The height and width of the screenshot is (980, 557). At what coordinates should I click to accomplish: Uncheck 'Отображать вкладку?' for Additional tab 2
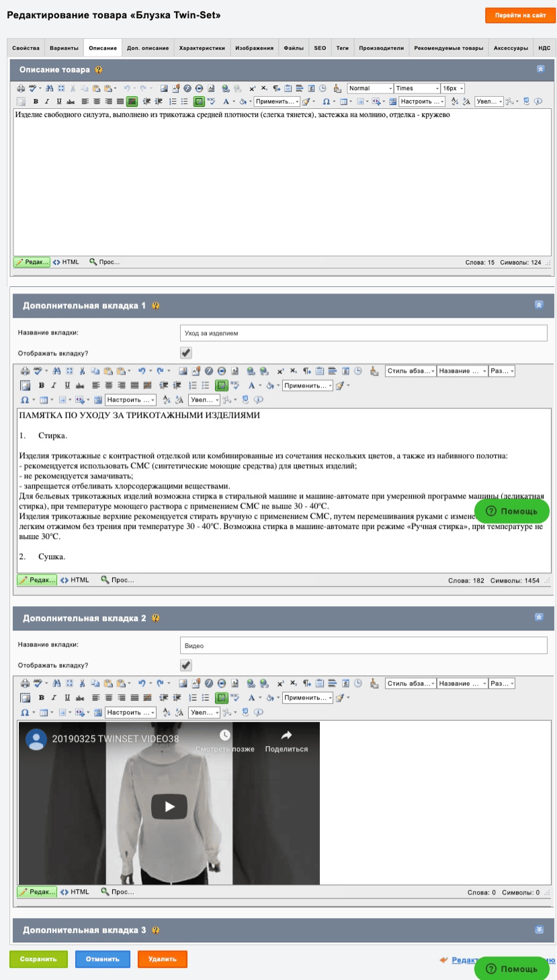tap(186, 665)
